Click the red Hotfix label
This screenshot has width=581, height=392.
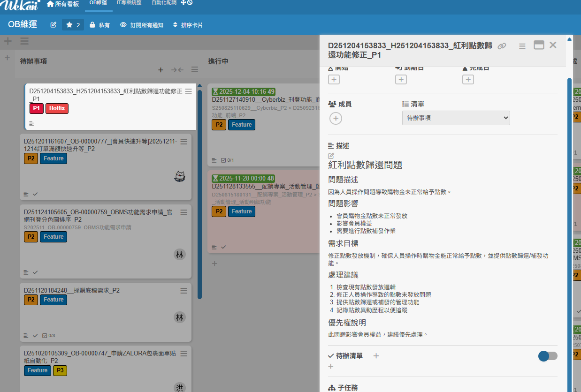tap(57, 109)
